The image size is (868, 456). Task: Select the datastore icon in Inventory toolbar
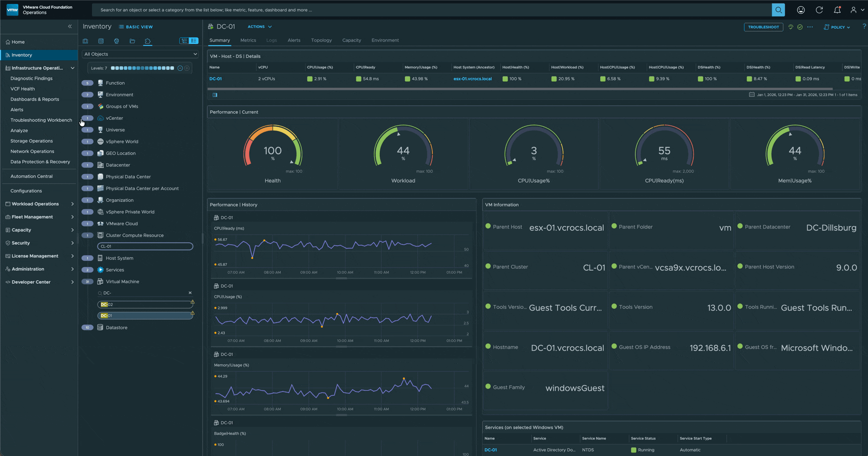101,41
